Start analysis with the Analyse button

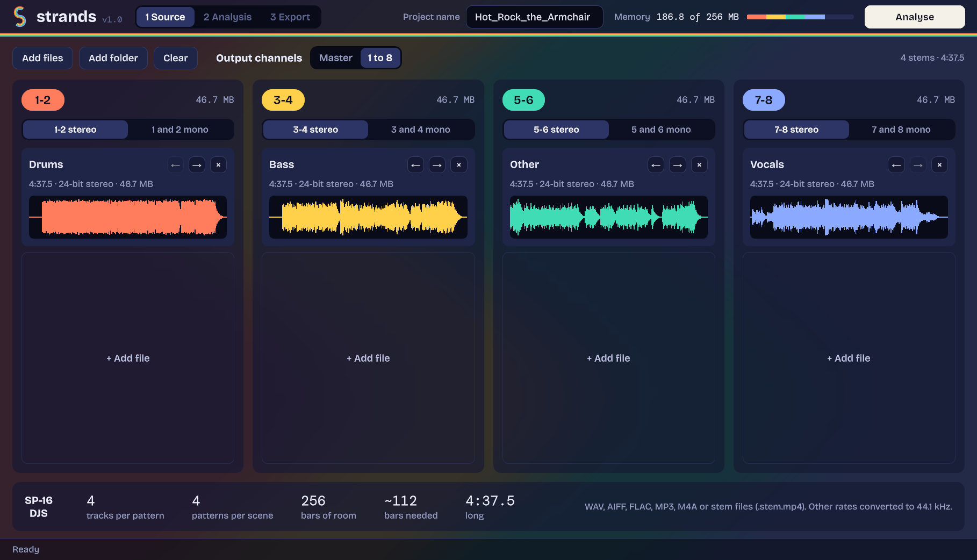tap(915, 17)
